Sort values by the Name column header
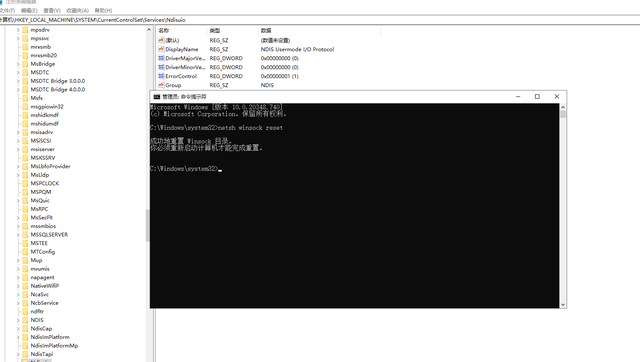 point(182,31)
